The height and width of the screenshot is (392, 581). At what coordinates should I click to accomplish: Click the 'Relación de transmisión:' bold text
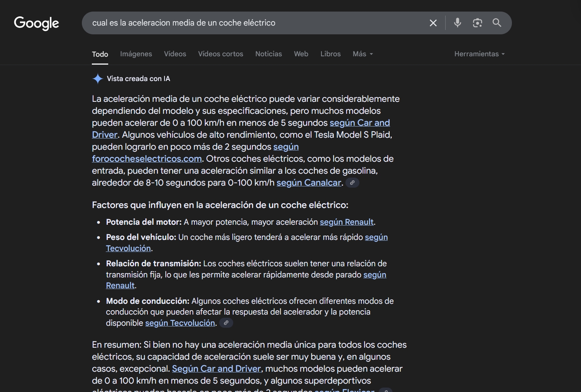(153, 263)
